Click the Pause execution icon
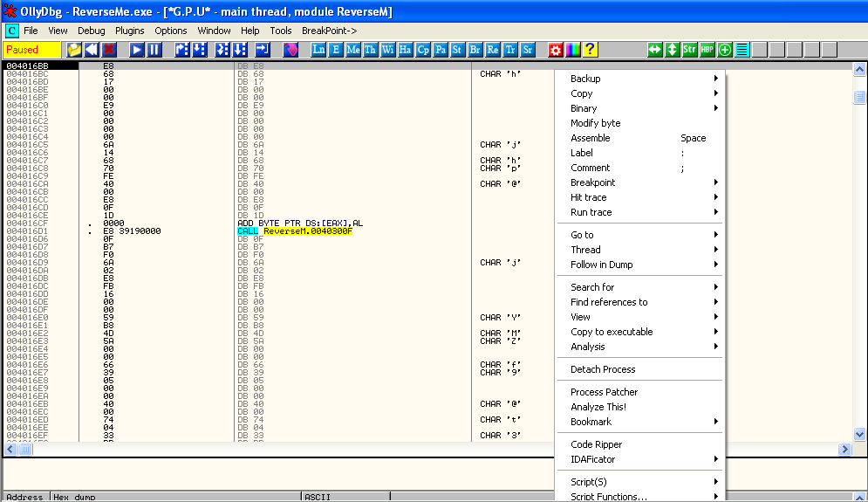The width and height of the screenshot is (868, 502). point(154,50)
